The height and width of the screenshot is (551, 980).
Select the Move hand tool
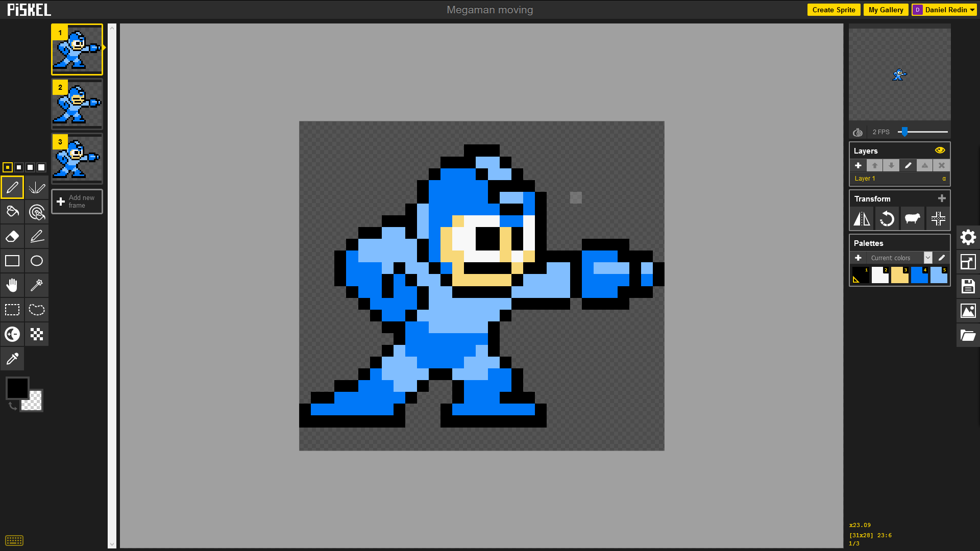click(x=12, y=285)
